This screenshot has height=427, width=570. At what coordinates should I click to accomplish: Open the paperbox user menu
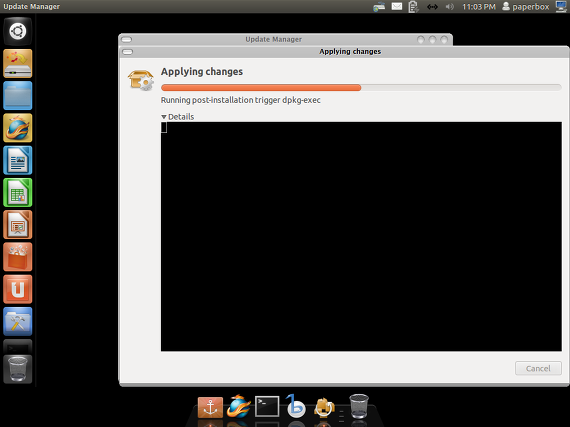click(x=526, y=7)
